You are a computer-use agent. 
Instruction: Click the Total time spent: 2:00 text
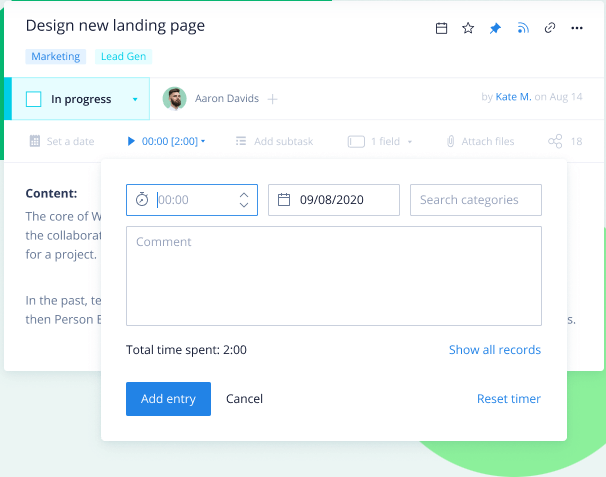tap(186, 350)
